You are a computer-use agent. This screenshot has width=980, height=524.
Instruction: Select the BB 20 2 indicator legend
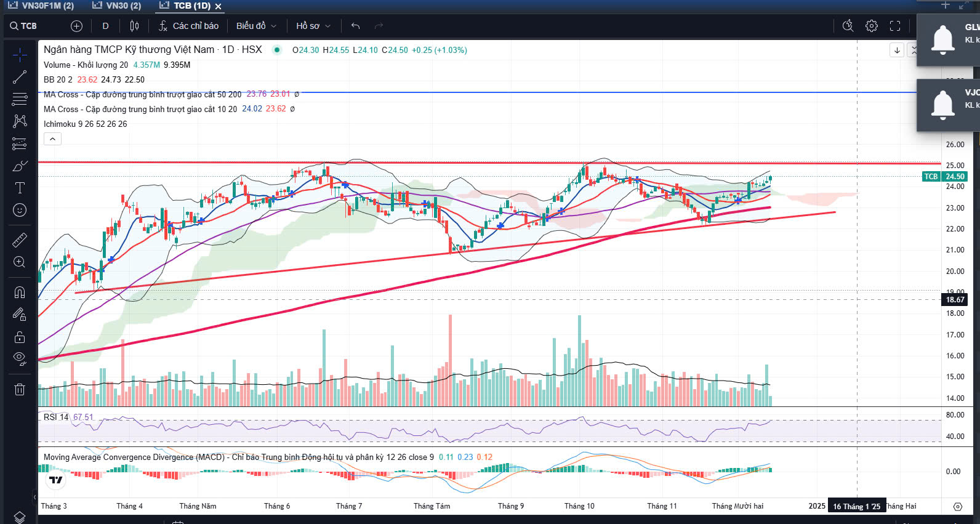click(58, 79)
